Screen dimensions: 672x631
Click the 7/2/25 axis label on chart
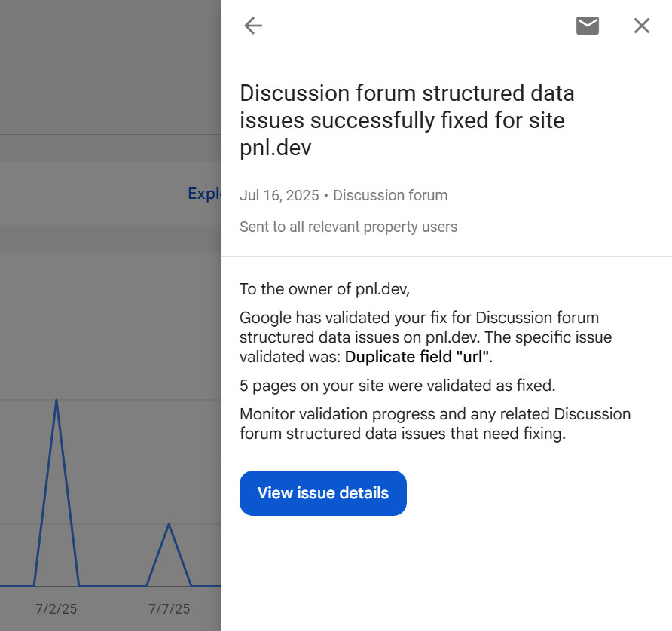[57, 608]
